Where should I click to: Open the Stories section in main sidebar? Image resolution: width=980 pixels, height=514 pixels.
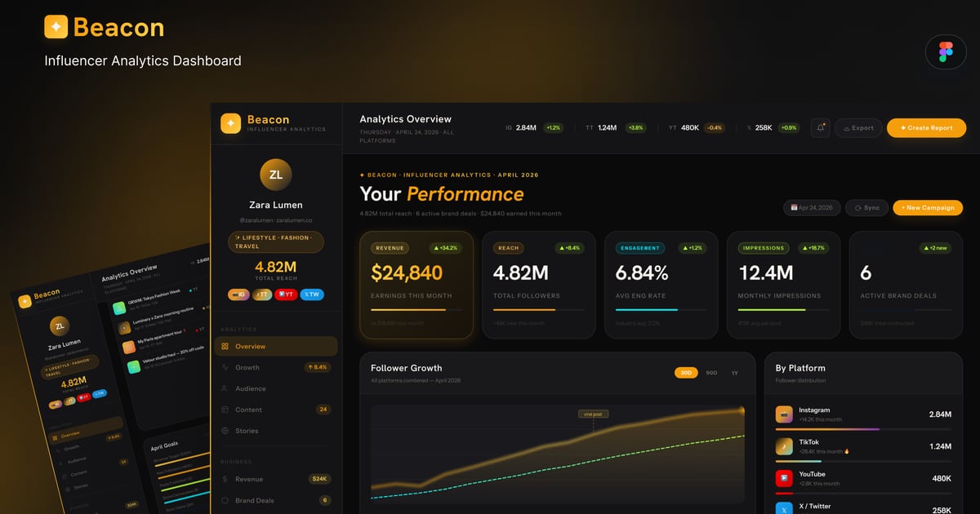point(276,431)
